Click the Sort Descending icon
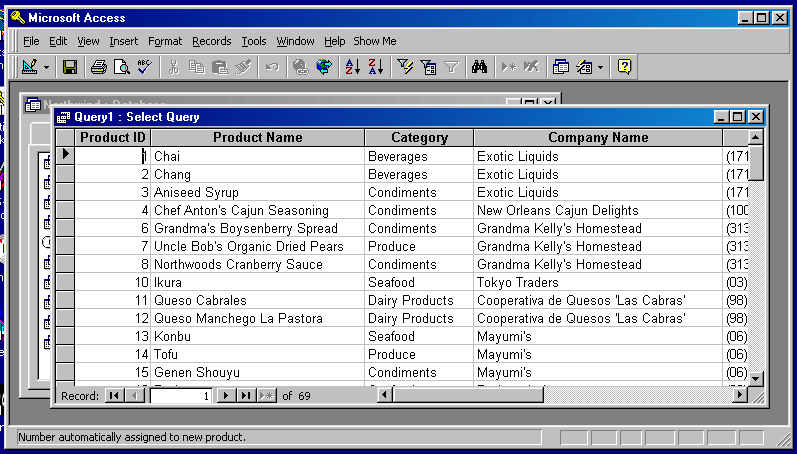 coord(376,67)
